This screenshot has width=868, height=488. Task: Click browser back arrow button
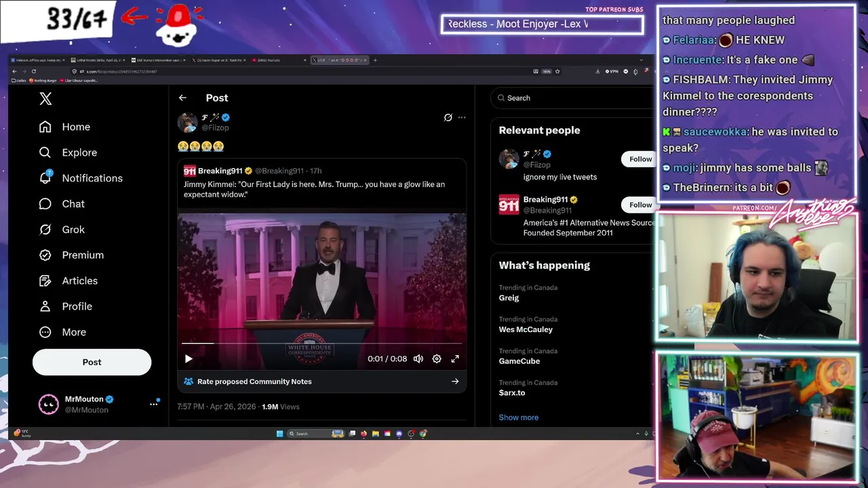click(x=14, y=71)
